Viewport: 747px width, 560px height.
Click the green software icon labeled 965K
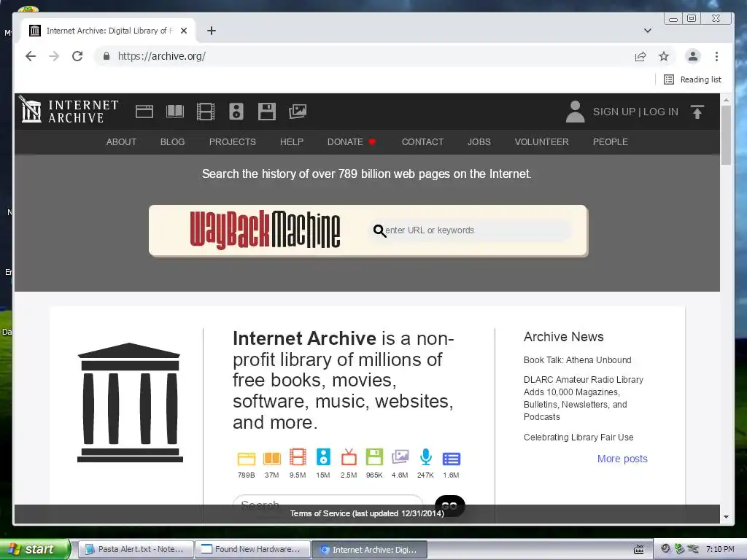tap(374, 457)
